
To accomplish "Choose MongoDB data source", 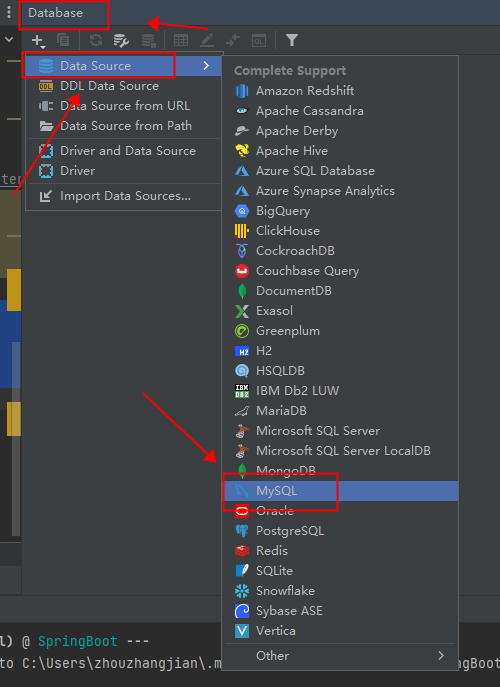I will tap(341, 471).
